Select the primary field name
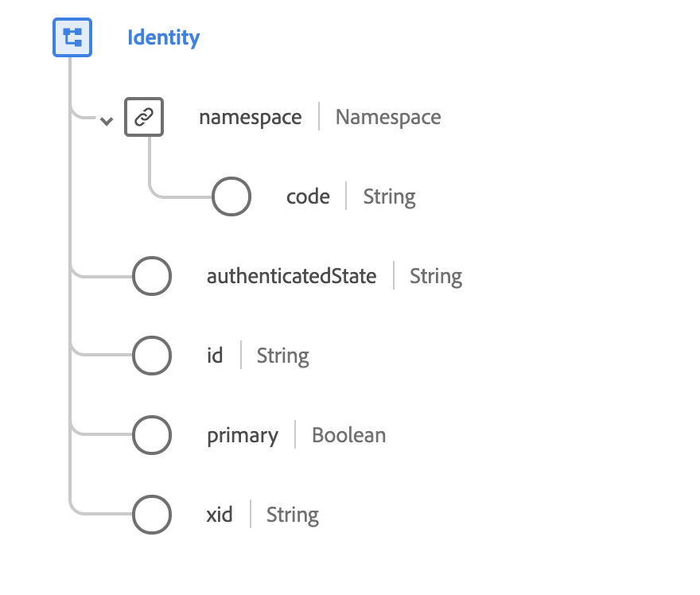 pyautogui.click(x=243, y=435)
